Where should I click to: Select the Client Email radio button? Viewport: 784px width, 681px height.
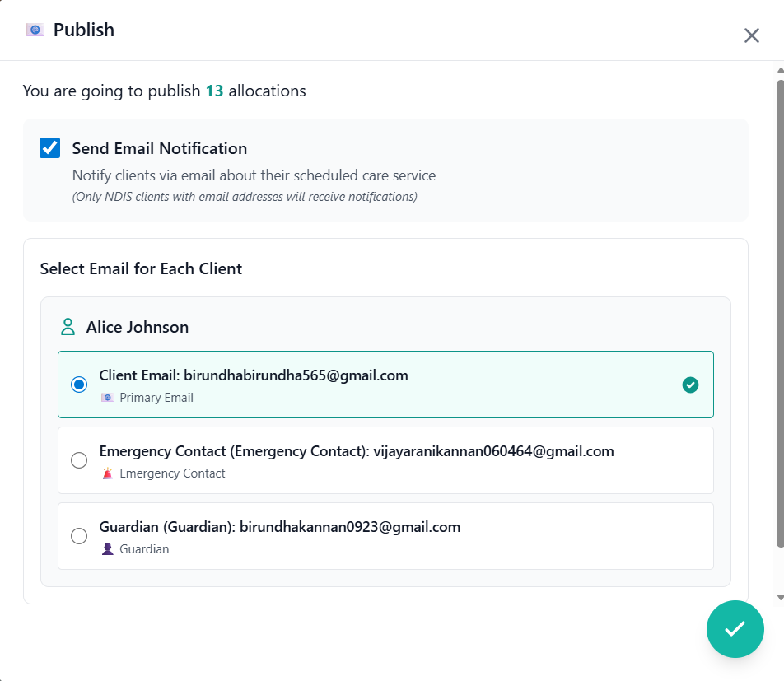(x=79, y=385)
